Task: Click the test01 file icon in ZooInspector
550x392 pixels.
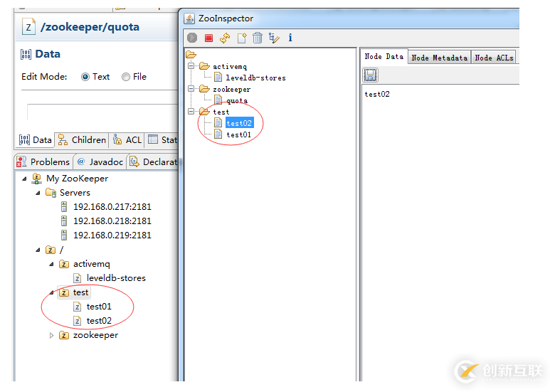Action: pyautogui.click(x=218, y=134)
